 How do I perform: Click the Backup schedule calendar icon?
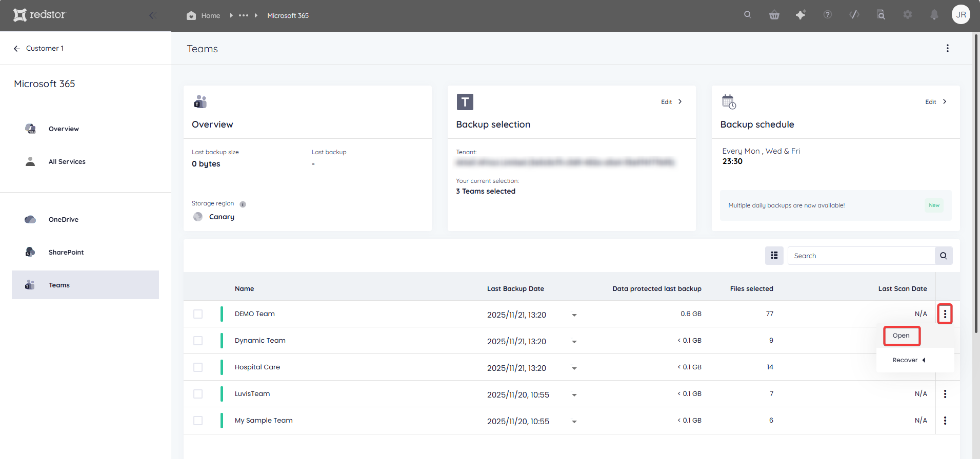(x=729, y=102)
